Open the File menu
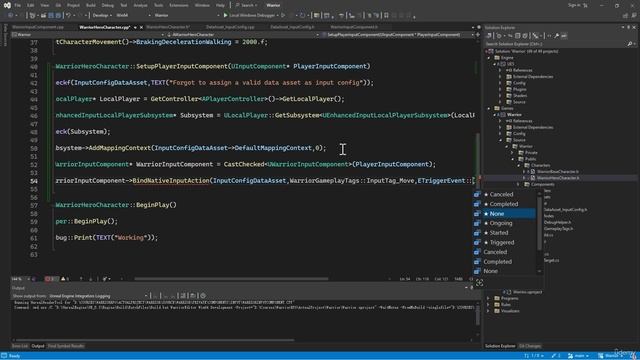Image resolution: width=640 pixels, height=360 pixels. click(x=18, y=5)
